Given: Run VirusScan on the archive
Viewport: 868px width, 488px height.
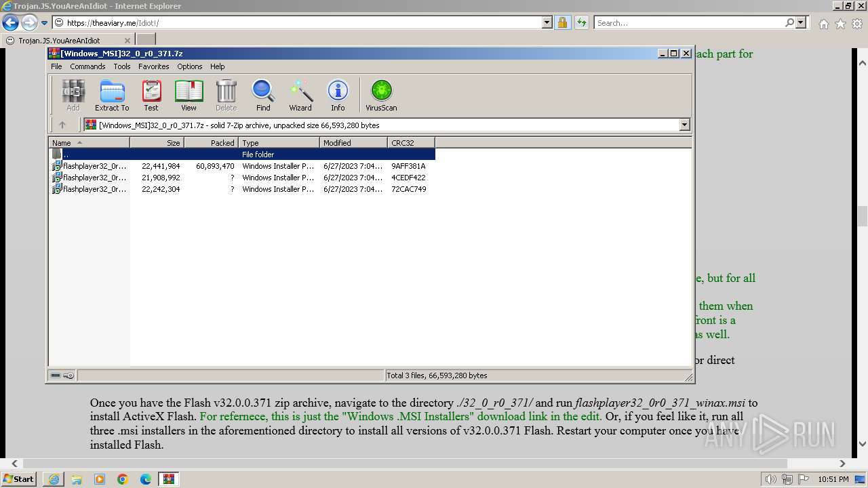Looking at the screenshot, I should coord(381,95).
